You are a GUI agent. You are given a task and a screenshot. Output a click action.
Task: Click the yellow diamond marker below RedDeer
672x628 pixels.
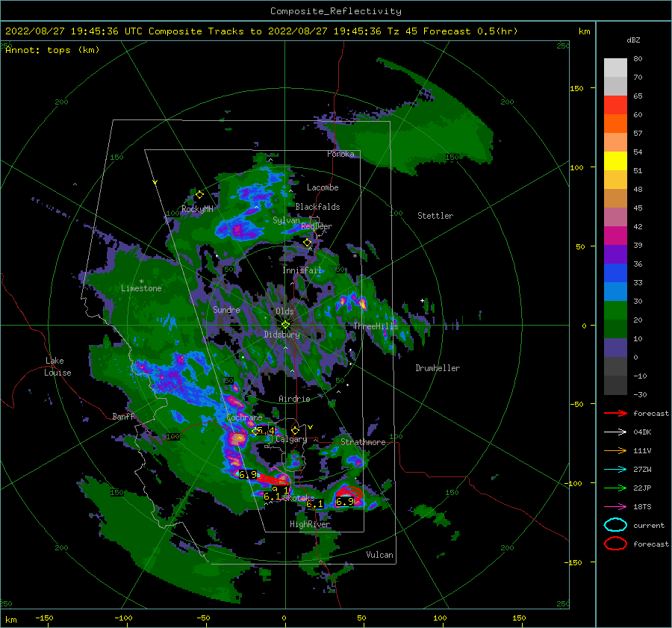pyautogui.click(x=307, y=243)
